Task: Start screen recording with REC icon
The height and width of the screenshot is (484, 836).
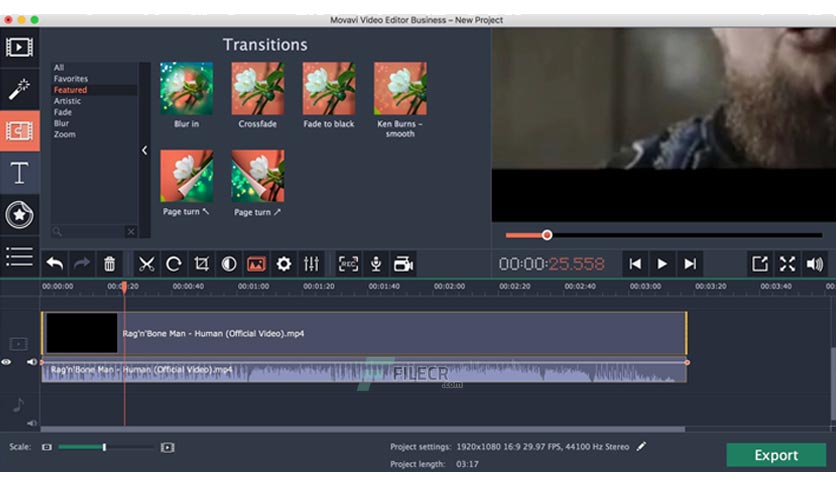Action: click(348, 264)
